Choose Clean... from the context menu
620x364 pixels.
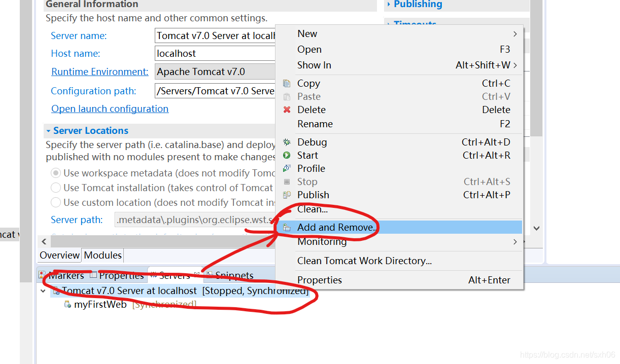tap(400, 209)
